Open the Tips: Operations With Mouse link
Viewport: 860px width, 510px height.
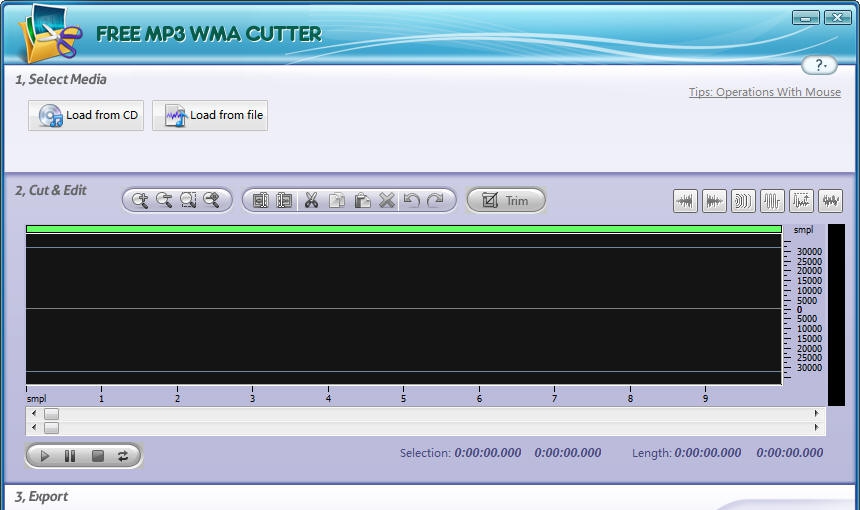765,92
